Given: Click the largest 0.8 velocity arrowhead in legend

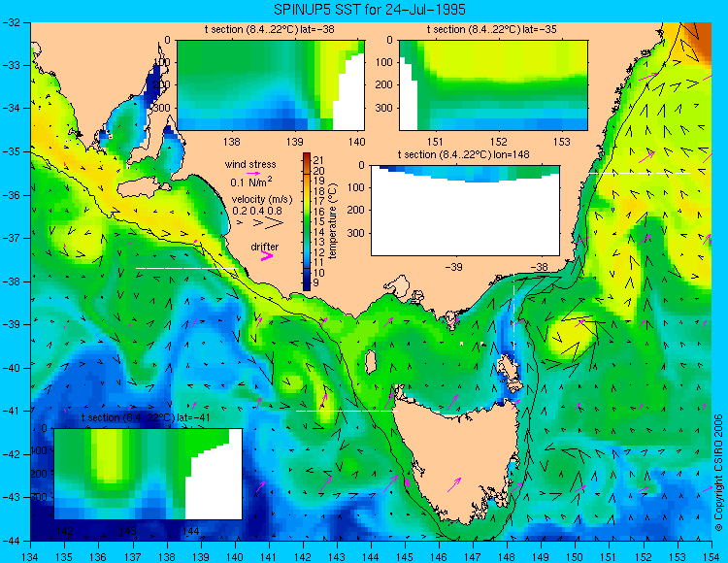Looking at the screenshot, I should 275,223.
